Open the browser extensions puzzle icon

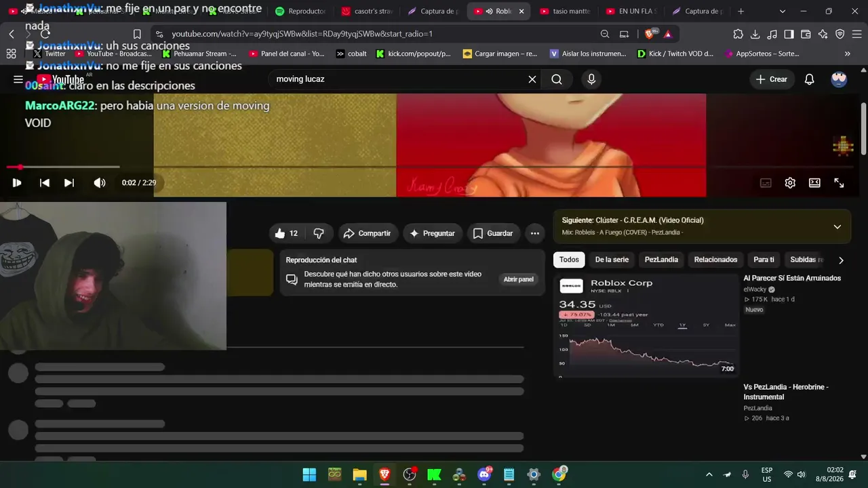pyautogui.click(x=738, y=34)
